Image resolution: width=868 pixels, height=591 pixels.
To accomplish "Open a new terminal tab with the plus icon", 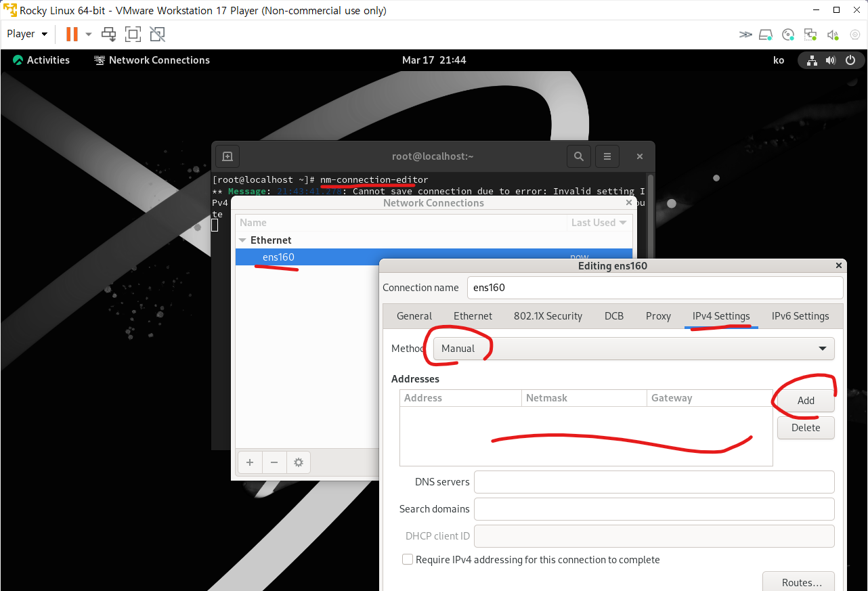I will [227, 156].
